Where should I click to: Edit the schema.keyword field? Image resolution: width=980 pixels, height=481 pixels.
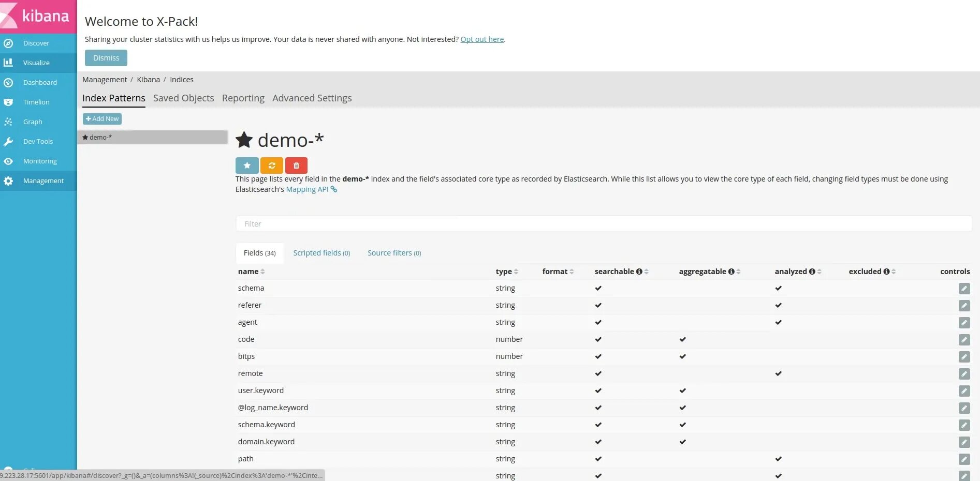[964, 425]
